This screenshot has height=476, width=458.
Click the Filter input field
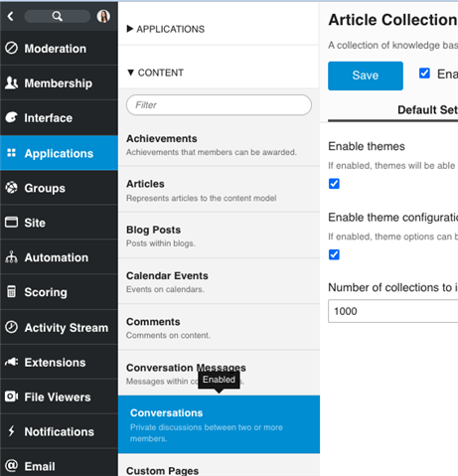point(219,105)
